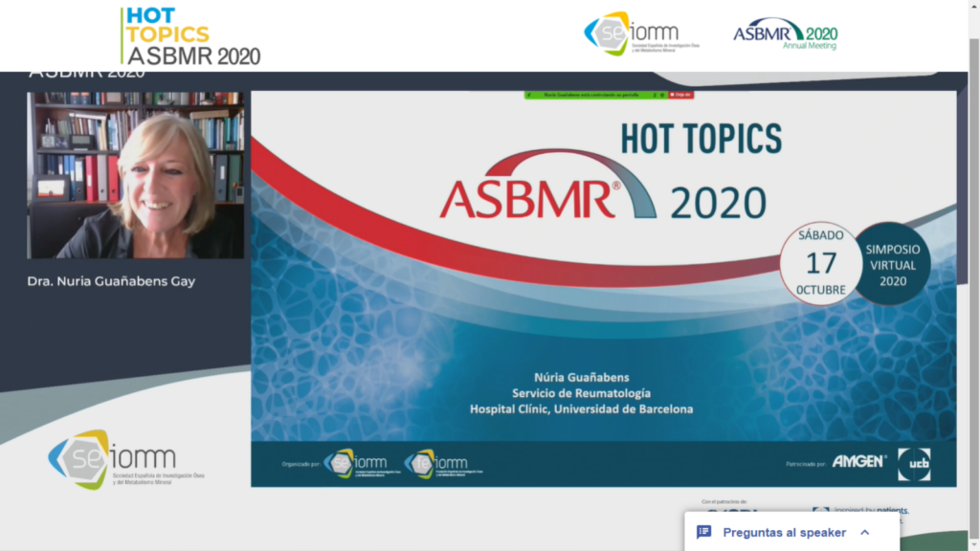Click the ASBMR 2020 Annual Meeting header logo
The image size is (980, 551).
pyautogui.click(x=785, y=33)
